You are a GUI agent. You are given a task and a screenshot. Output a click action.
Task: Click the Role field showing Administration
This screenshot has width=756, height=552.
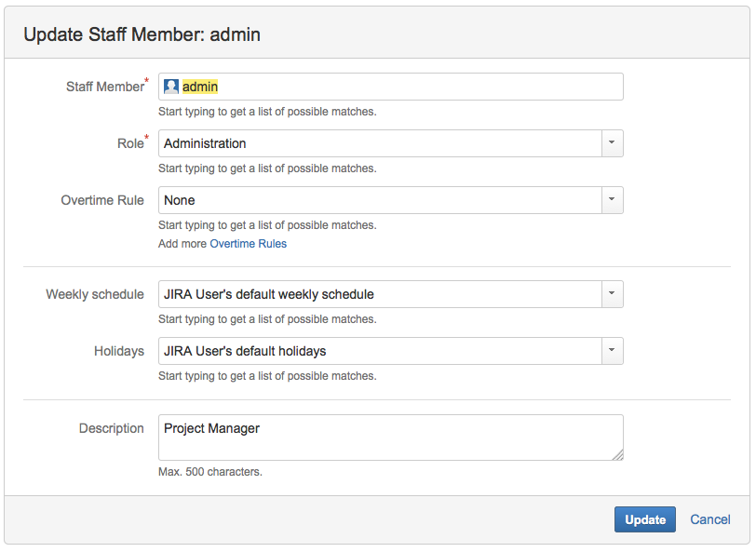coord(372,143)
